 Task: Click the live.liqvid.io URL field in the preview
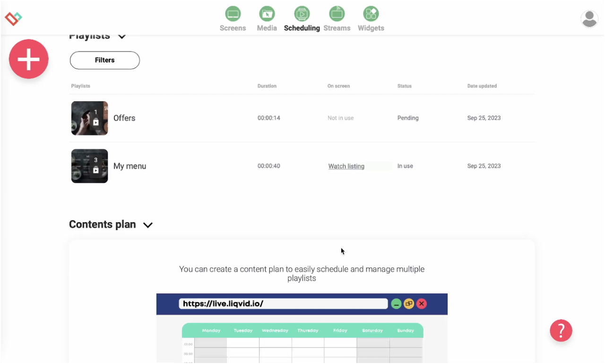(283, 303)
